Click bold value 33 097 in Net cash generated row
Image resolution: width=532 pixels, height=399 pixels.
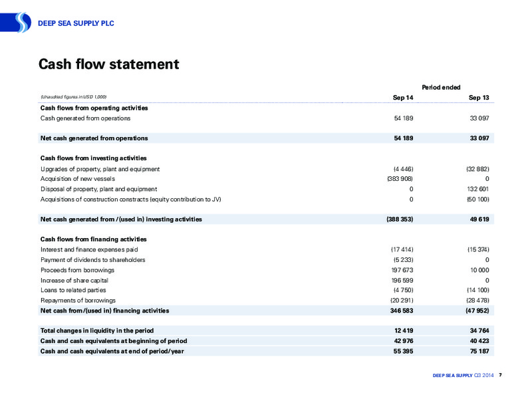point(479,138)
